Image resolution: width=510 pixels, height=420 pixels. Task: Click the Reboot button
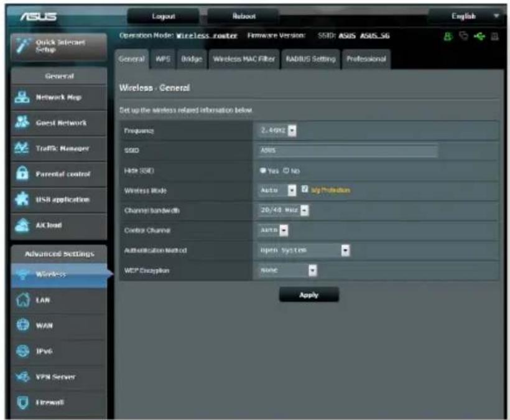[243, 16]
